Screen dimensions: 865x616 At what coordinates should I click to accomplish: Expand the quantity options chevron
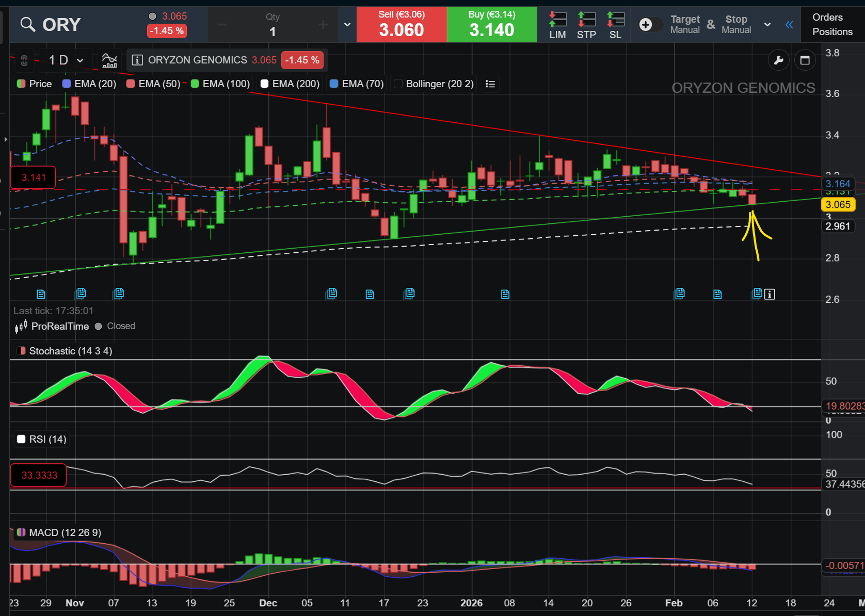pos(347,24)
